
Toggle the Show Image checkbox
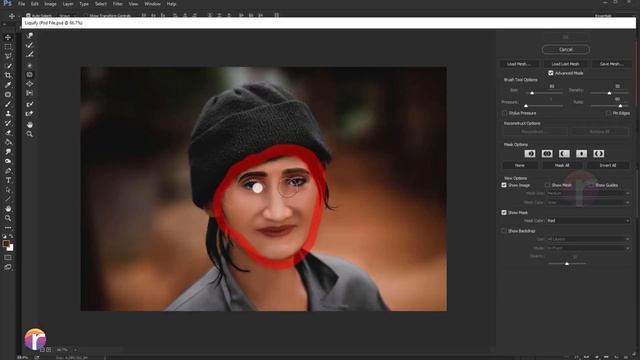pyautogui.click(x=504, y=185)
